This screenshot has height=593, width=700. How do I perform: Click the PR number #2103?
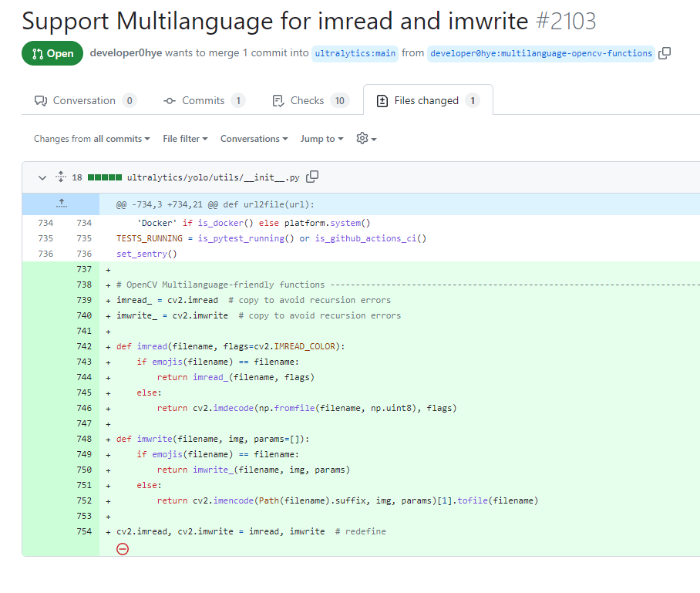coord(566,21)
